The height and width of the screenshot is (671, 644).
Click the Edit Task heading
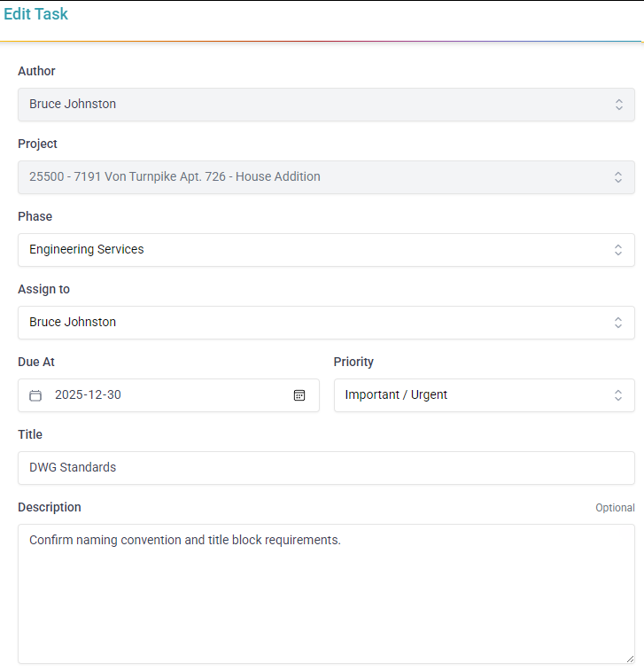[x=35, y=14]
